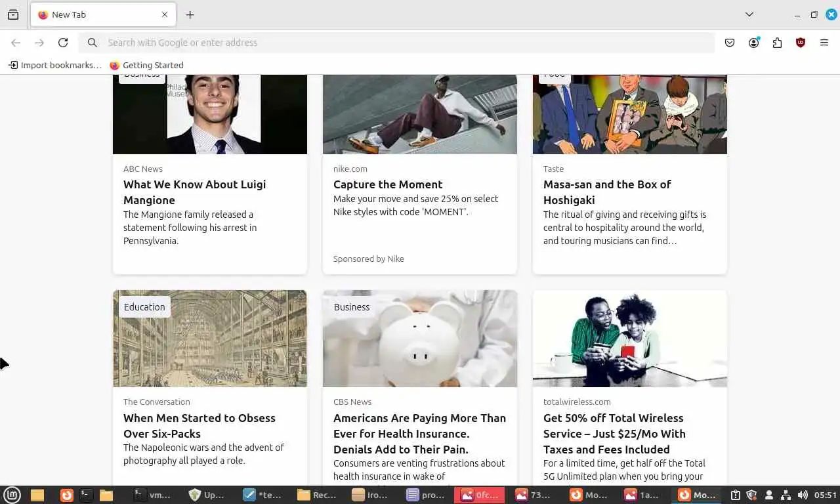The height and width of the screenshot is (504, 840).
Task: Click the CBS News source label
Action: (352, 402)
